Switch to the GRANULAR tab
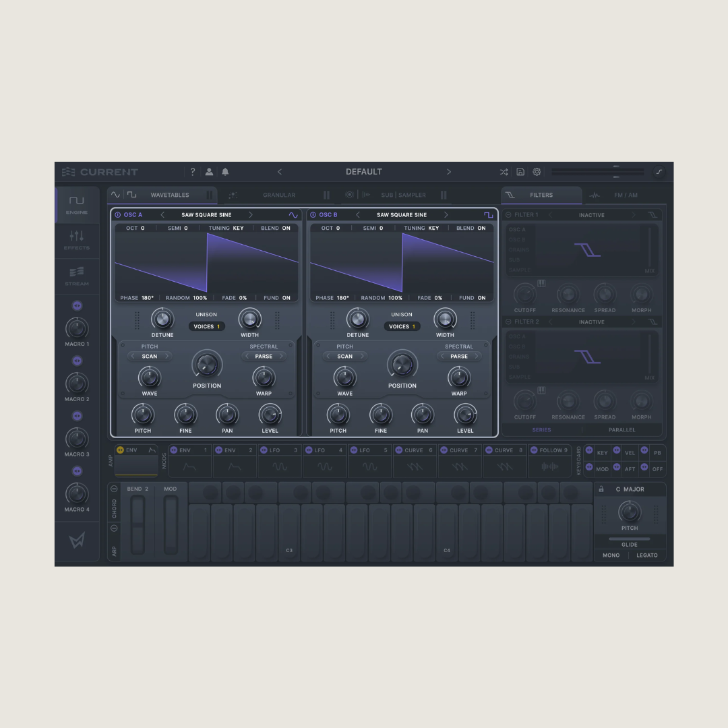Screen dimensions: 728x728 (x=279, y=195)
